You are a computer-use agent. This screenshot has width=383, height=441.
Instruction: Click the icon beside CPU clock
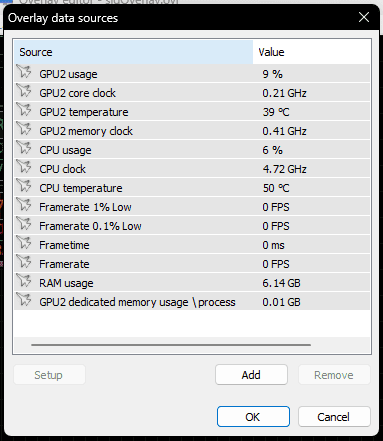[x=24, y=167]
